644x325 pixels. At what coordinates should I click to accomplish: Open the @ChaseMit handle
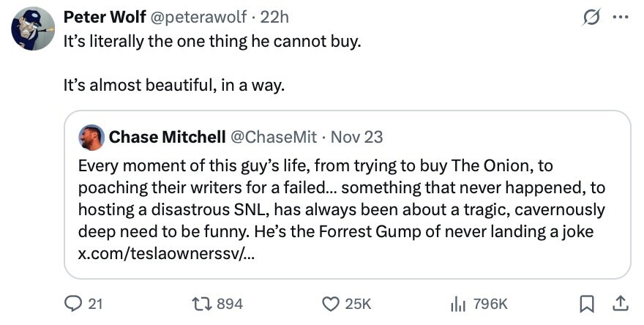tap(274, 137)
